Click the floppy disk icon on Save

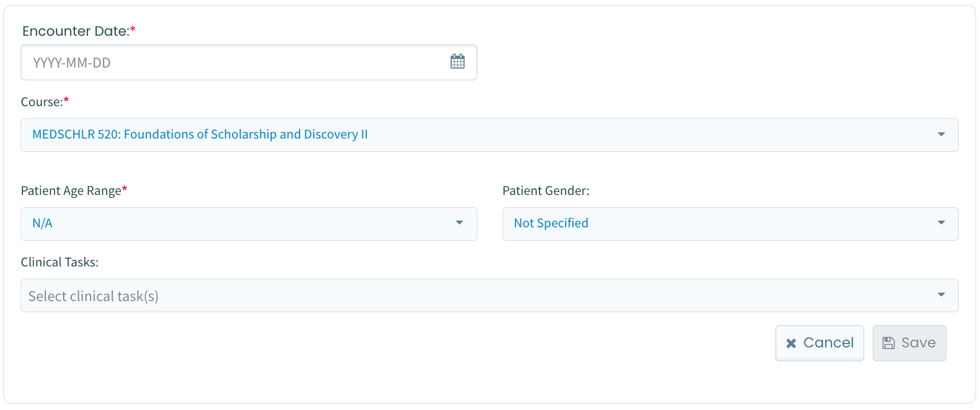pyautogui.click(x=888, y=343)
